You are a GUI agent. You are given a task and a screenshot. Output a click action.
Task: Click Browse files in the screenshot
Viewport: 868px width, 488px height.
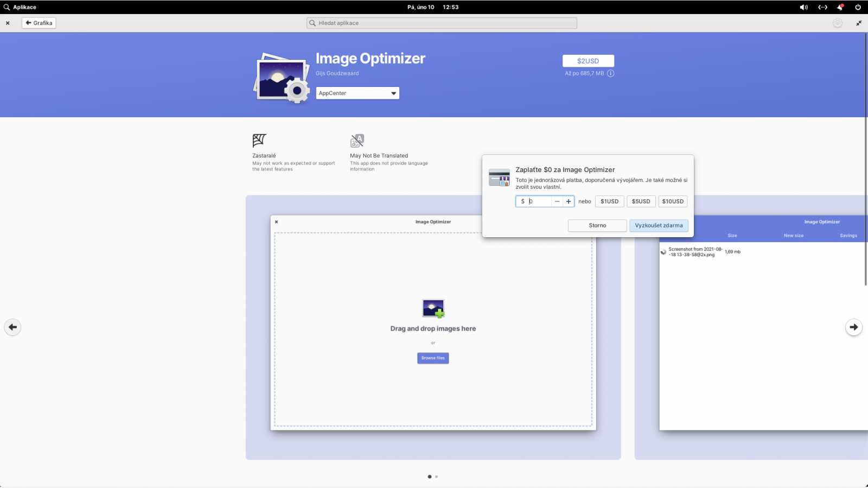[433, 358]
